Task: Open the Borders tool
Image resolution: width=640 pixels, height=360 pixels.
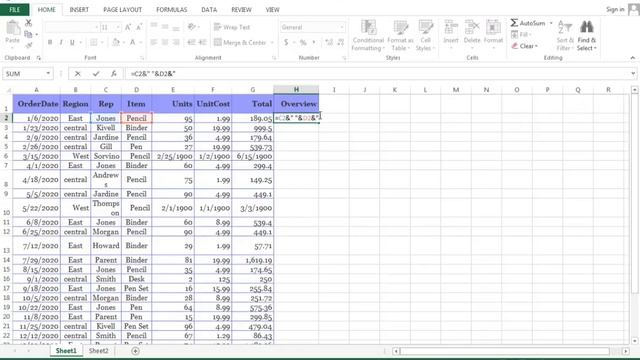Action: (x=93, y=42)
